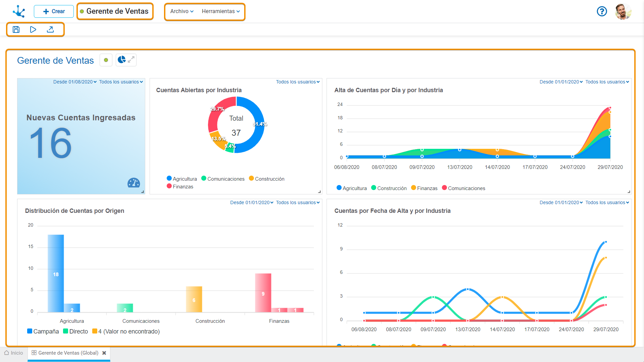Click the pie chart icon beside title

pos(121,60)
